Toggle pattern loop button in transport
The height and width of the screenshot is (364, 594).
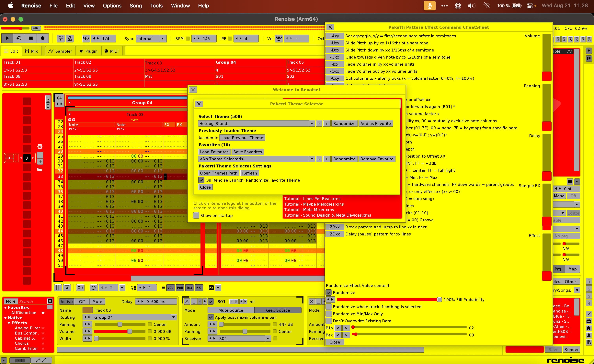click(19, 38)
